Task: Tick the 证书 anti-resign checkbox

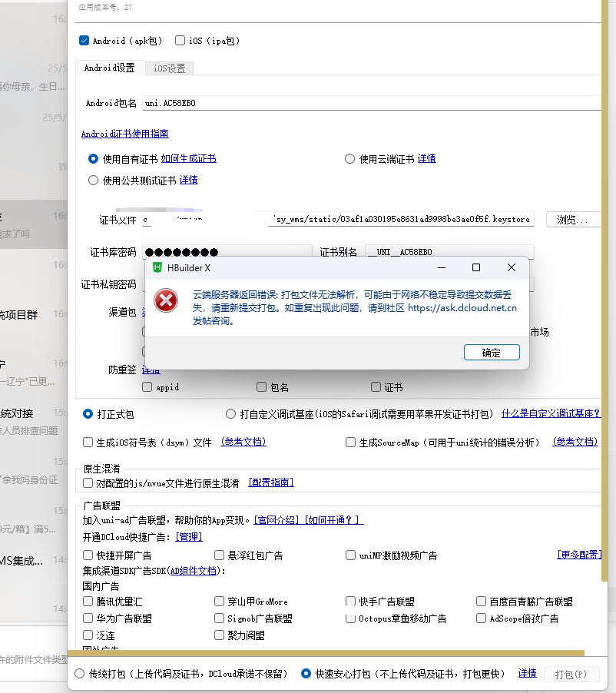Action: 376,387
